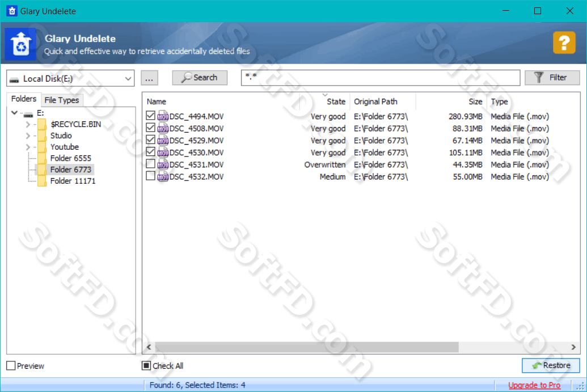Click the scrollbar left arrow
The height and width of the screenshot is (392, 587).
click(x=149, y=347)
